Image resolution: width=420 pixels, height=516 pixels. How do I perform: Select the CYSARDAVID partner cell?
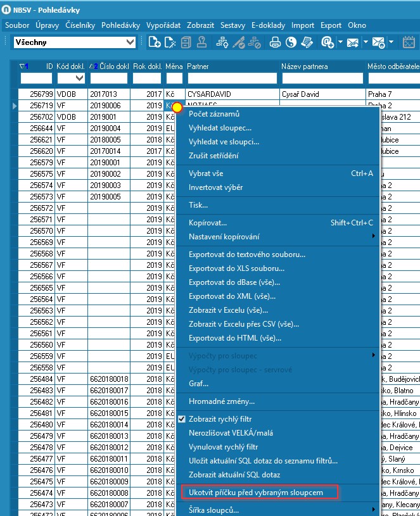(x=232, y=94)
